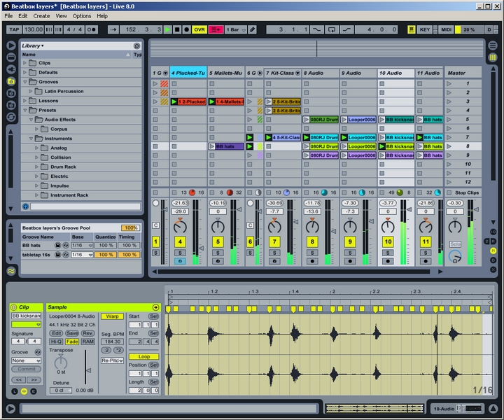The image size is (504, 420).
Task: Open the Edit menu
Action: 23,15
